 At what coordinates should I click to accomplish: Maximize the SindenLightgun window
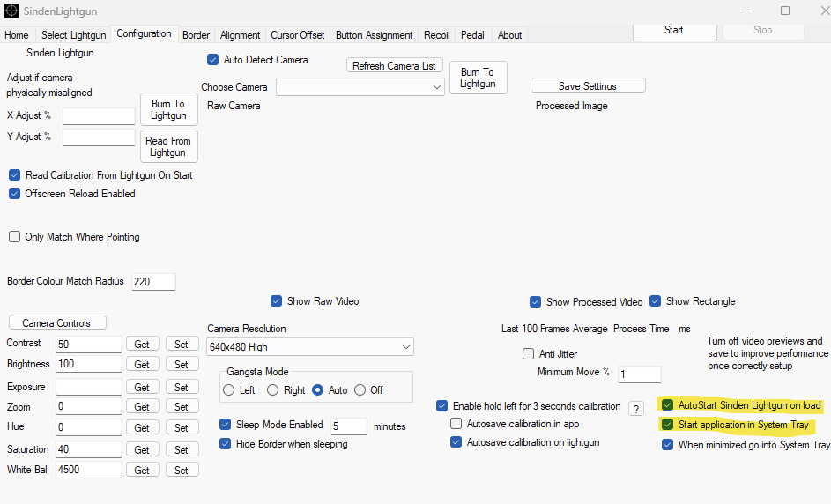784,11
